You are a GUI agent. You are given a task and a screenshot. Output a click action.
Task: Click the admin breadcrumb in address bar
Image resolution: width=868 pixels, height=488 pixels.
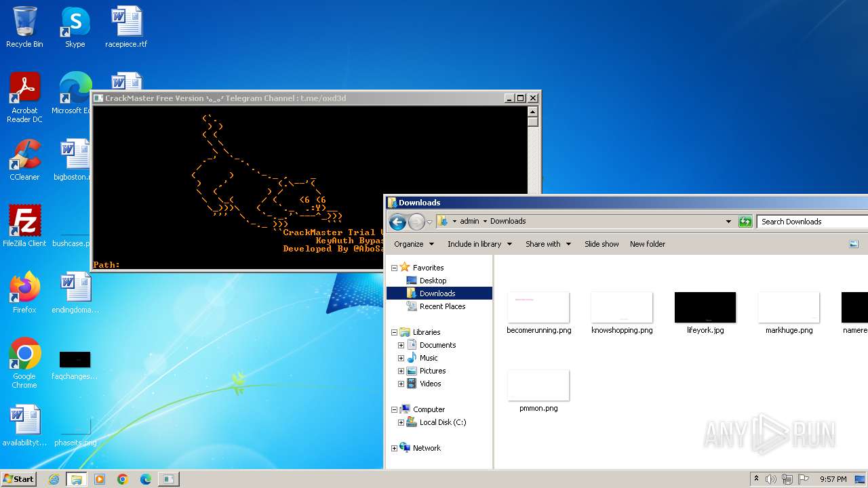[469, 221]
